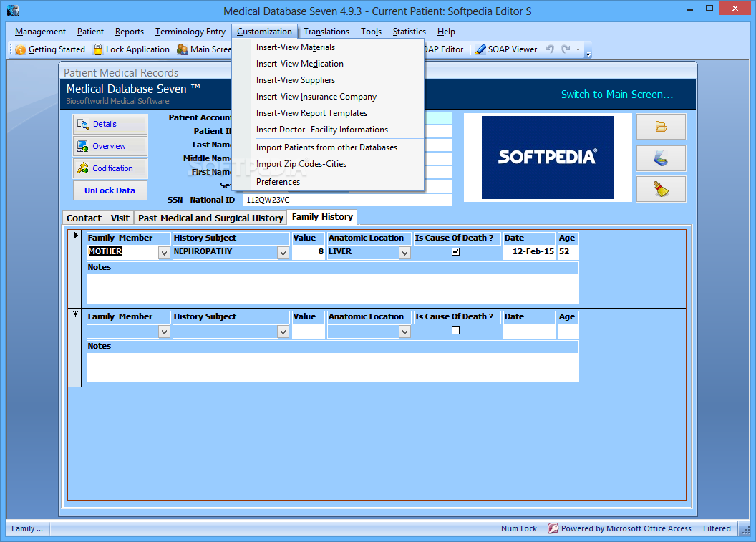
Task: Close the Customization menu header
Action: (x=264, y=32)
